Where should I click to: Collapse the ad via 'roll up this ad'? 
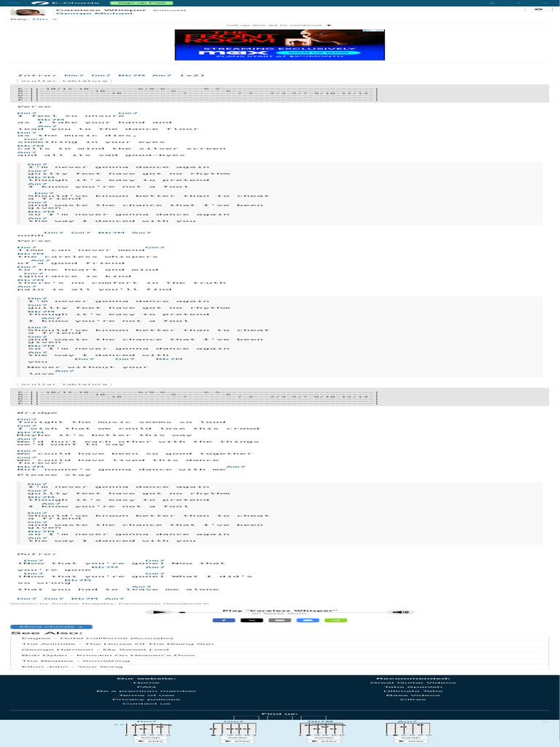click(x=279, y=26)
